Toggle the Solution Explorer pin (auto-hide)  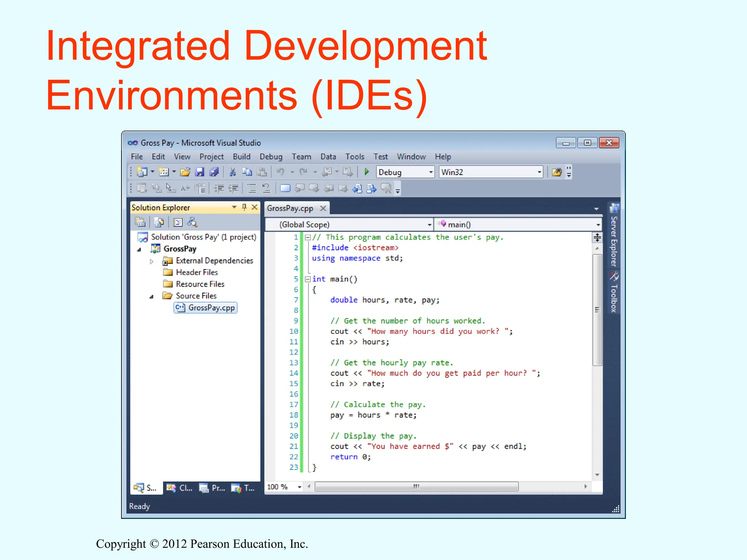(x=244, y=207)
